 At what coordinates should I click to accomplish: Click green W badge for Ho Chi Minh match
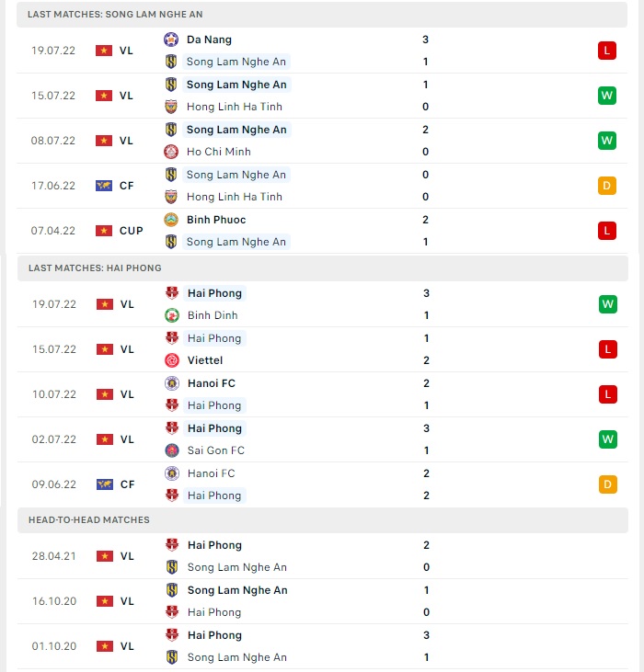[606, 141]
